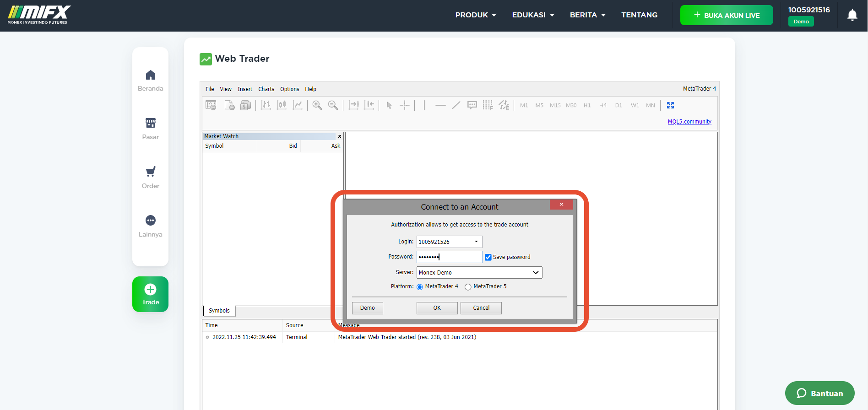The height and width of the screenshot is (410, 868).
Task: Select MetaTrader 4 platform radio button
Action: (419, 287)
